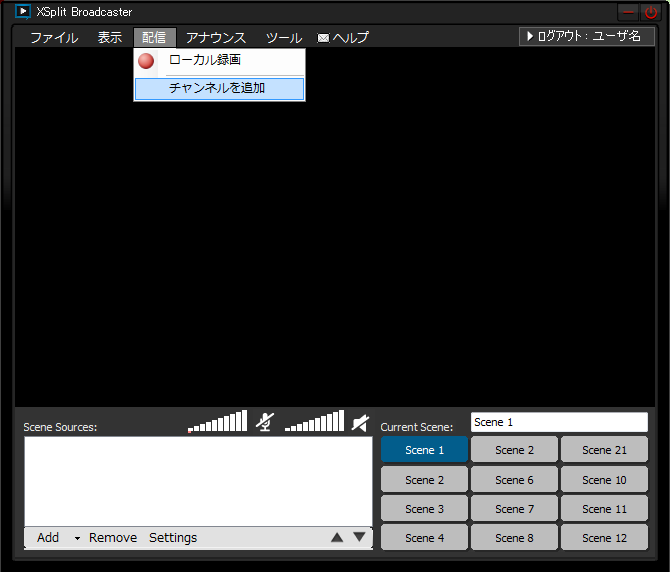Switch to Scene 10
The image size is (670, 572).
point(604,480)
